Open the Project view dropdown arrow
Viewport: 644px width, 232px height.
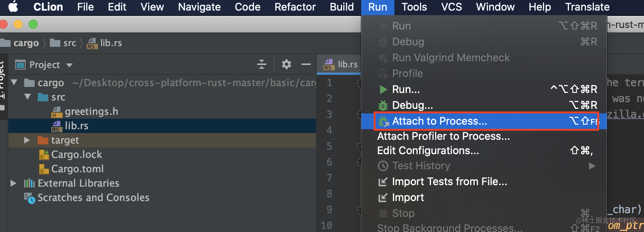pyautogui.click(x=69, y=65)
